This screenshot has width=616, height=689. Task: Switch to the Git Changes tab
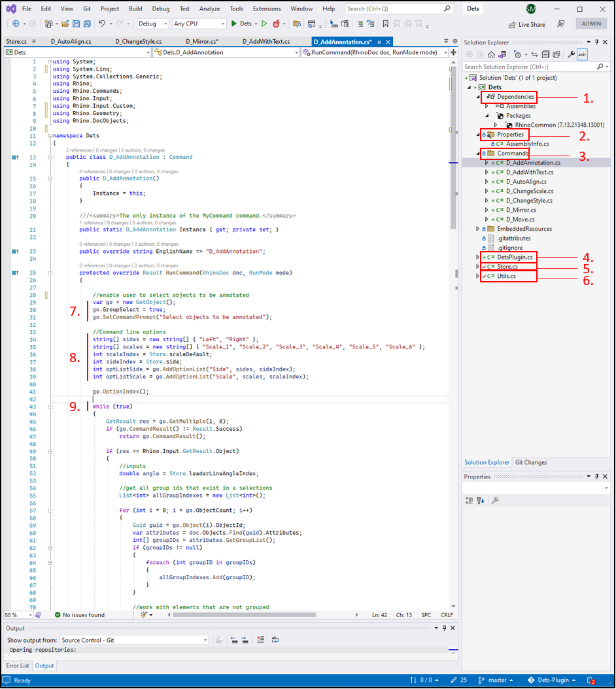[x=530, y=462]
